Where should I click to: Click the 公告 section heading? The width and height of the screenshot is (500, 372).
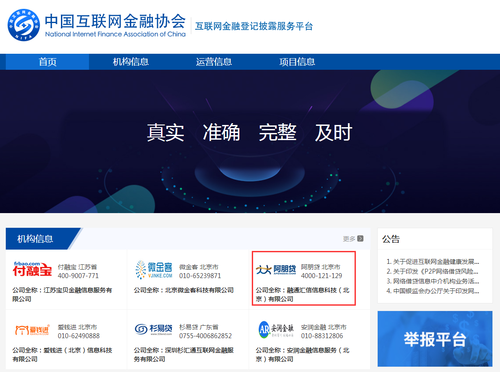click(x=391, y=239)
